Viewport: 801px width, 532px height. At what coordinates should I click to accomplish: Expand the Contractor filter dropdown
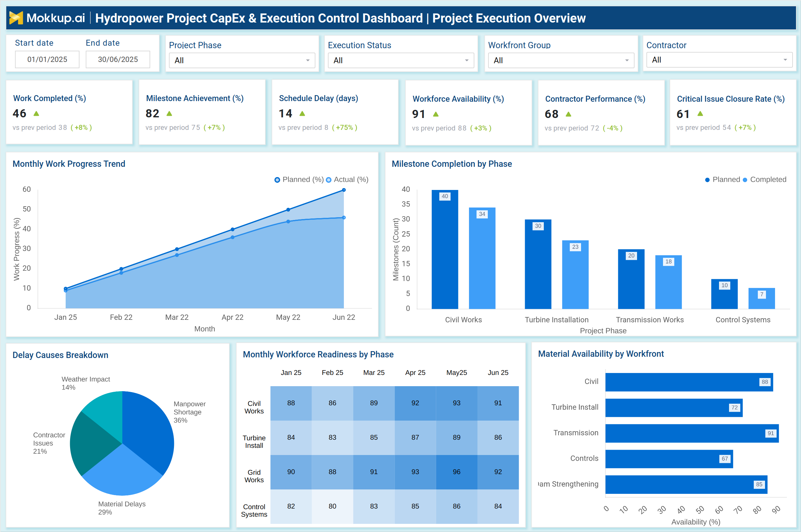(719, 60)
